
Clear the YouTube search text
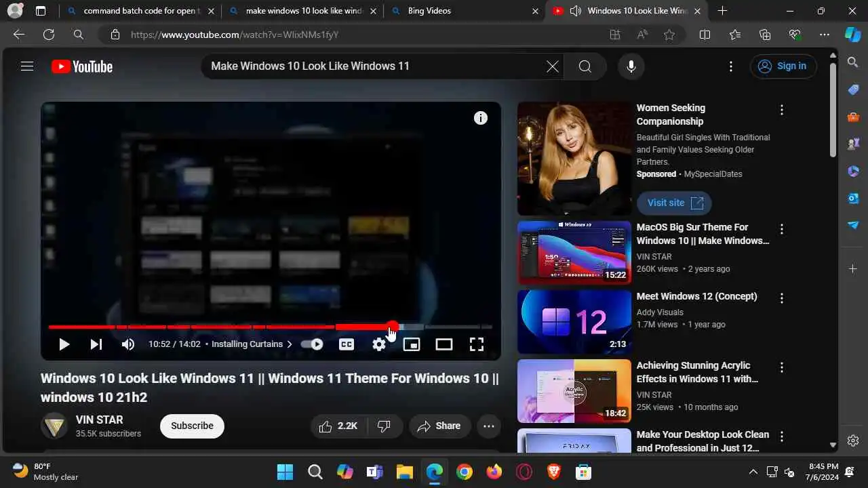click(x=553, y=66)
